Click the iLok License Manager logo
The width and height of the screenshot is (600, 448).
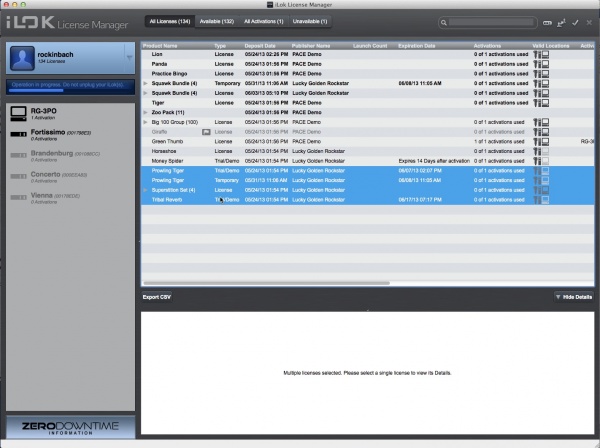click(x=67, y=23)
